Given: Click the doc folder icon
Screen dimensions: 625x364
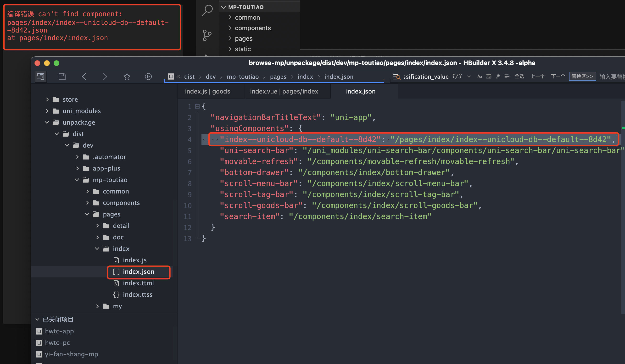Looking at the screenshot, I should click(x=106, y=237).
